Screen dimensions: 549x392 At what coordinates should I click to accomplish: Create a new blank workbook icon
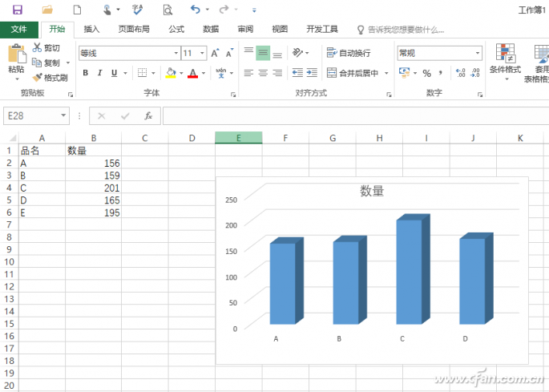pos(77,10)
